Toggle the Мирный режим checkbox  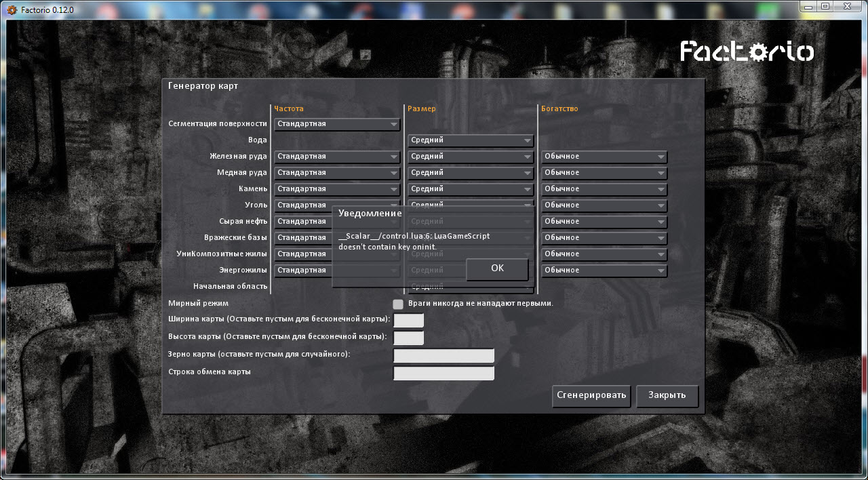(x=398, y=304)
